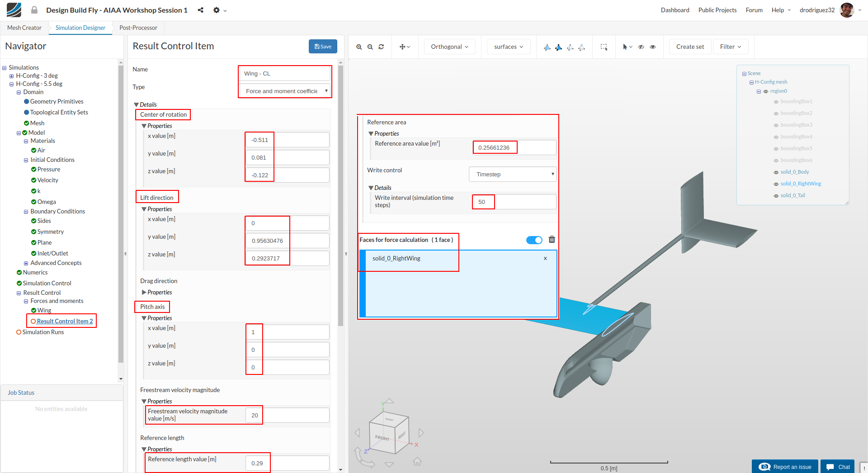The width and height of the screenshot is (868, 473).
Task: Click the form panel vertical scrollbar
Action: click(341, 195)
